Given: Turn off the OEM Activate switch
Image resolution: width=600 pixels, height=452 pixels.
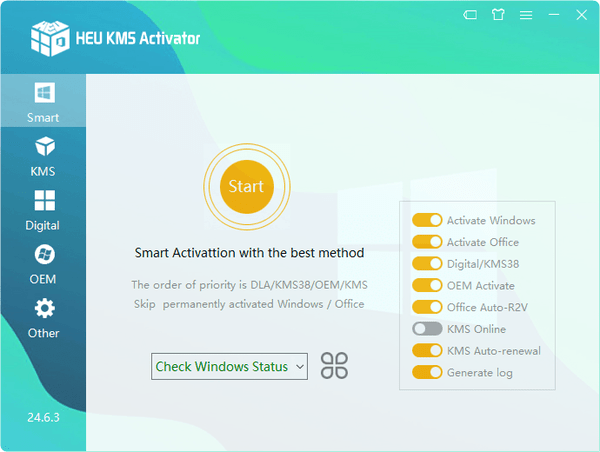Looking at the screenshot, I should [427, 285].
